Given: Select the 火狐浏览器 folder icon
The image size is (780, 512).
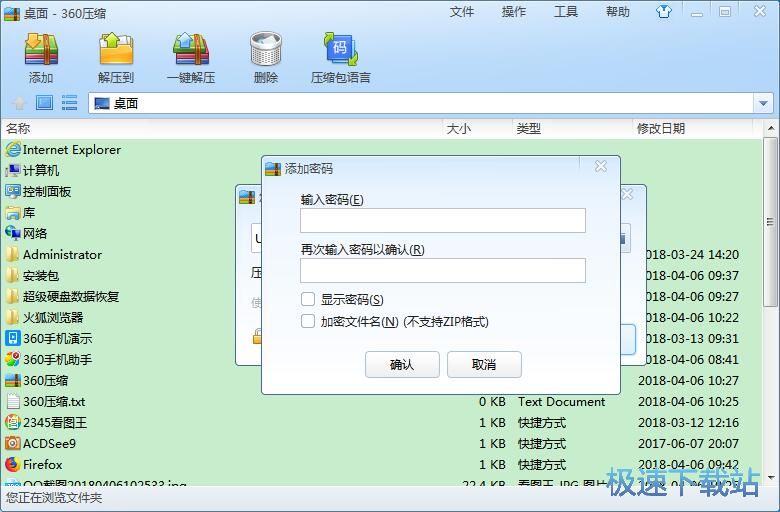Looking at the screenshot, I should tap(13, 317).
